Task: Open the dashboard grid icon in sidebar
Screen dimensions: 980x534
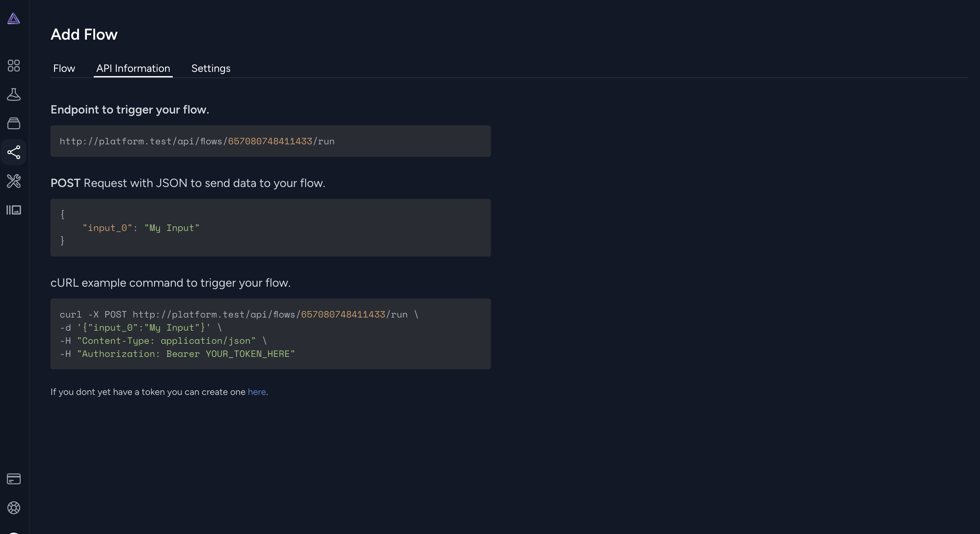Action: (x=14, y=66)
